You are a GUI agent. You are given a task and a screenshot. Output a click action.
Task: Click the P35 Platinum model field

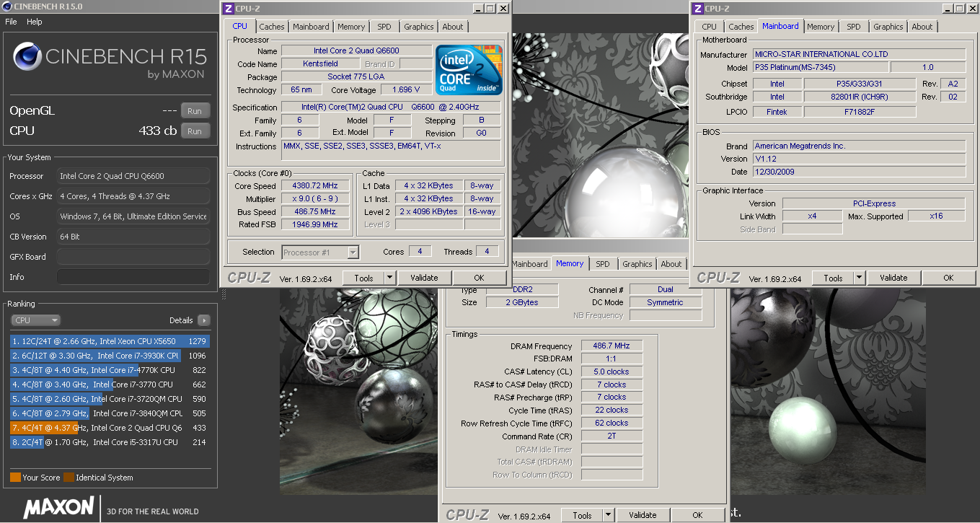[820, 67]
